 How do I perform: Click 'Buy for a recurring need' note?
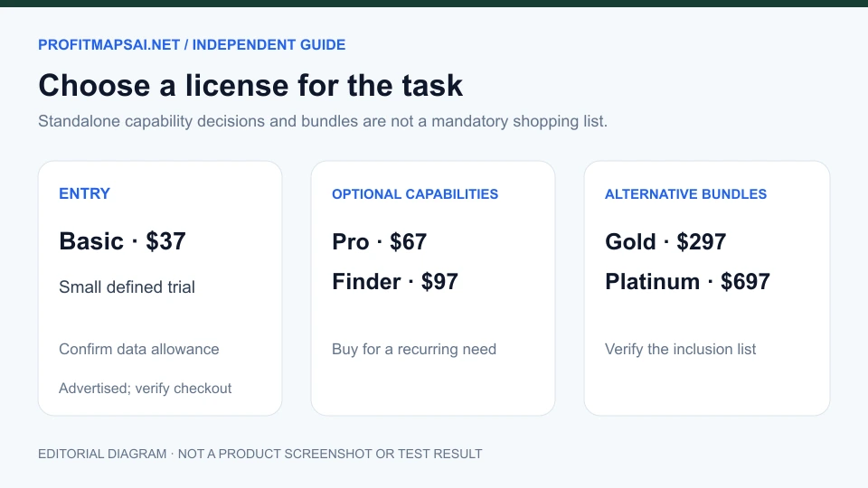pos(414,349)
